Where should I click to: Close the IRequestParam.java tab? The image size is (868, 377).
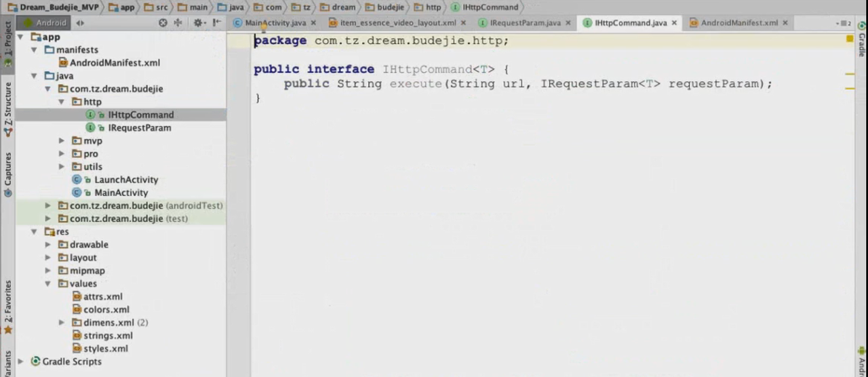(x=568, y=23)
